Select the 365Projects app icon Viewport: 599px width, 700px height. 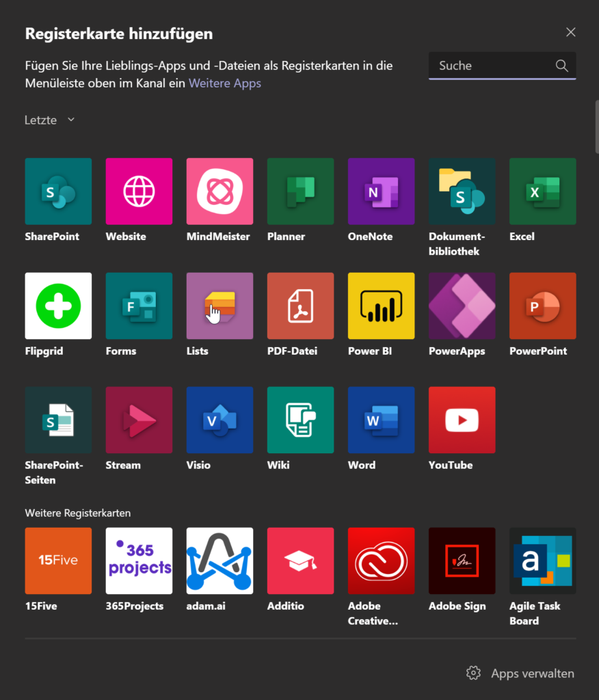point(139,561)
